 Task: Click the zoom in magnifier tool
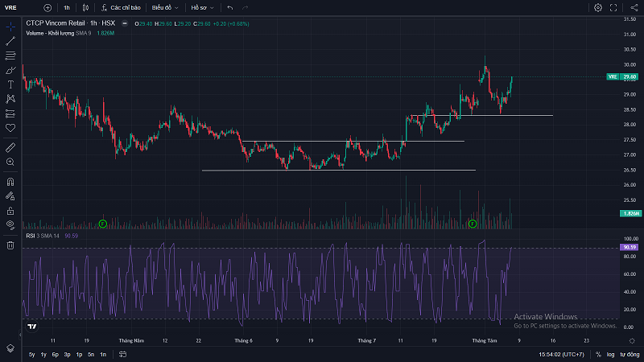pos(10,162)
